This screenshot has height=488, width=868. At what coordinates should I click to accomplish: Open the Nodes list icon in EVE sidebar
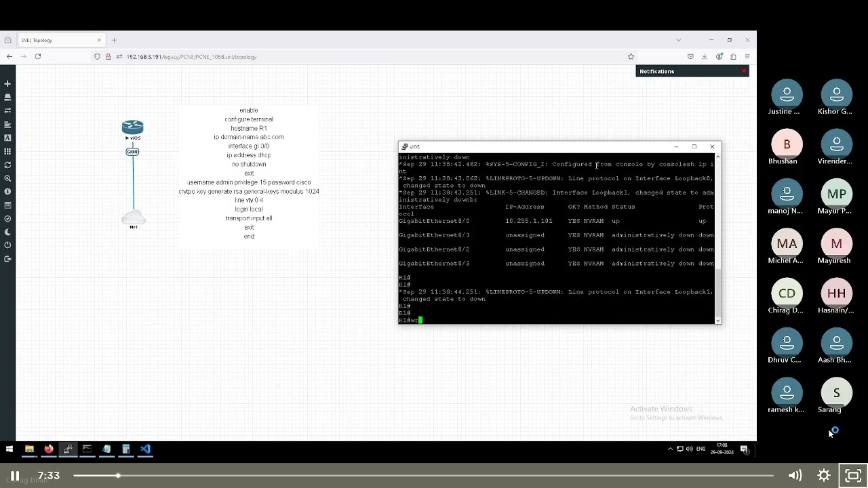pos(7,98)
